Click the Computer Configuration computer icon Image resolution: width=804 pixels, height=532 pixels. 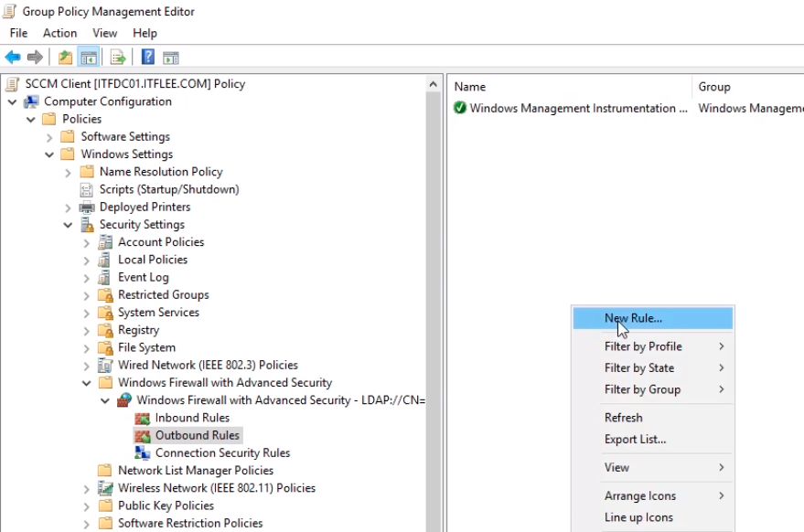[31, 101]
